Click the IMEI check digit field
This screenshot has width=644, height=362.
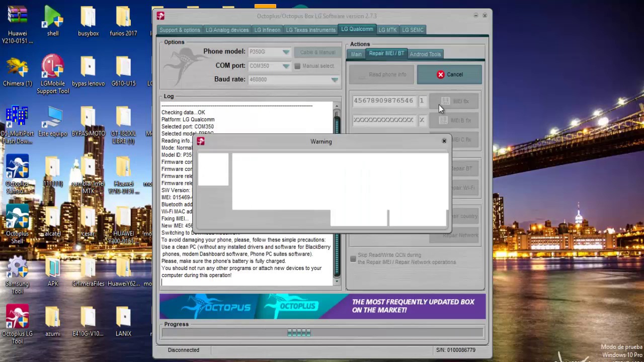tap(422, 101)
